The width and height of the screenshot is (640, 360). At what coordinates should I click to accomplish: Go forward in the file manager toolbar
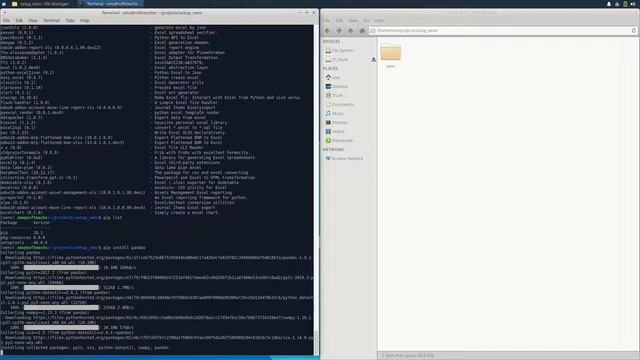tap(339, 31)
